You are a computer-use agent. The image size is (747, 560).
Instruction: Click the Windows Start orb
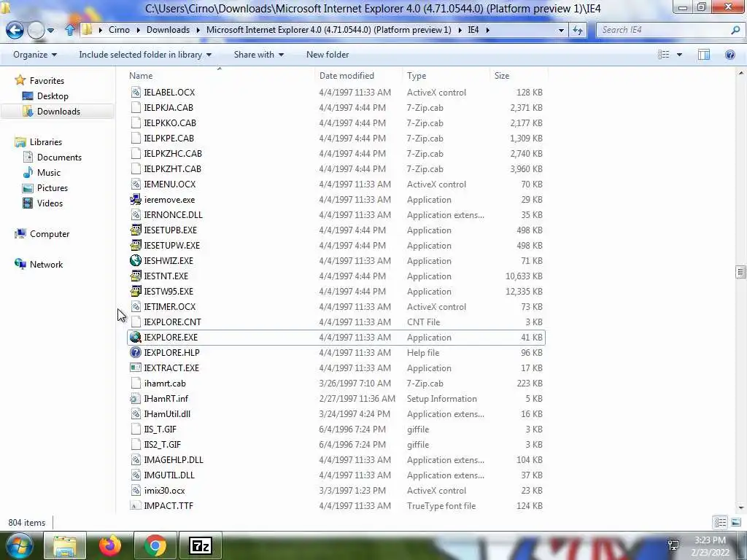19,545
